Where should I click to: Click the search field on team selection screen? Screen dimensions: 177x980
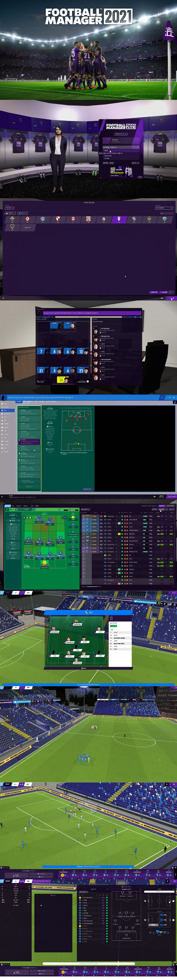tap(166, 213)
